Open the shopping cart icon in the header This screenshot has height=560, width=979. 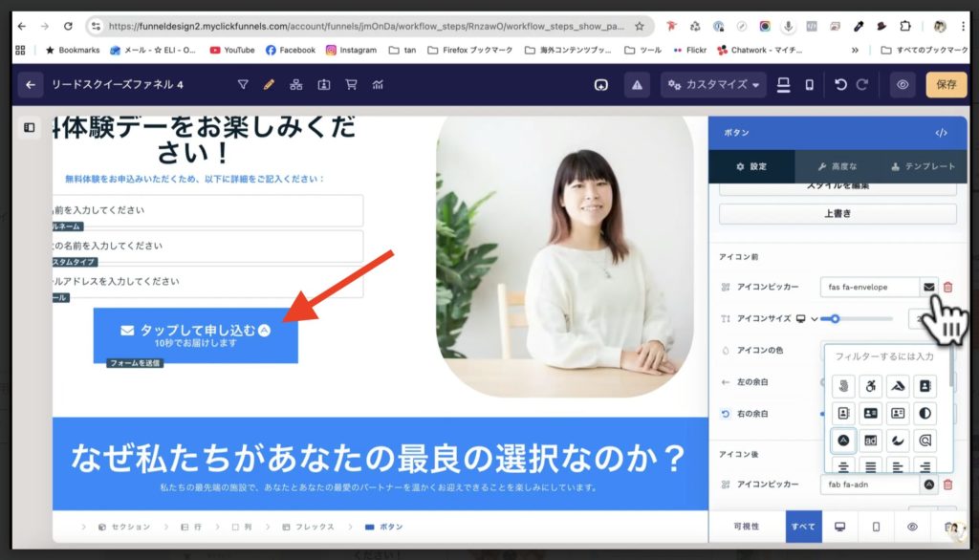click(351, 85)
